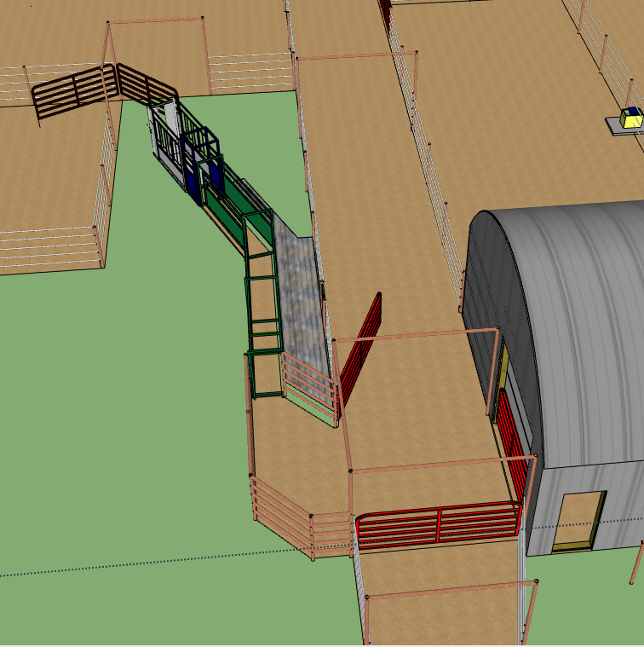
Task: Select the yellow and blue box object
Action: click(631, 118)
